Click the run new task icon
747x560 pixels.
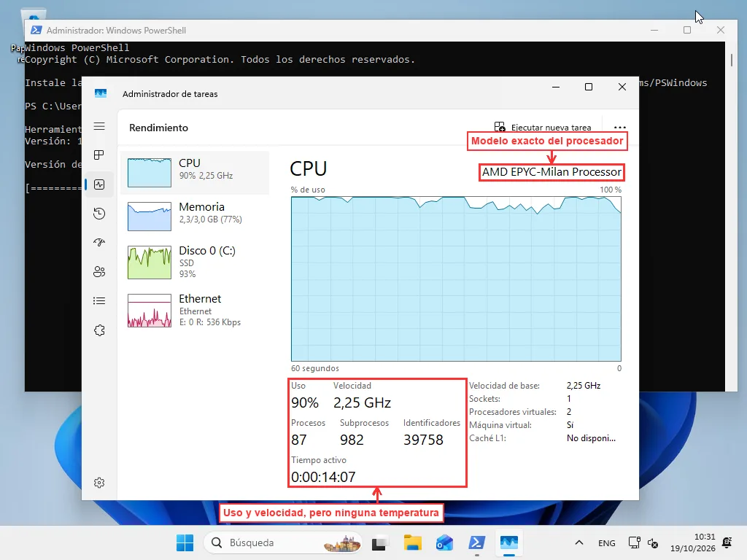point(500,127)
